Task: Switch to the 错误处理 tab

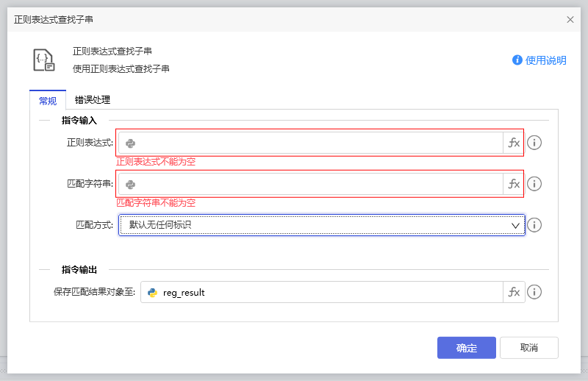Action: click(x=93, y=100)
